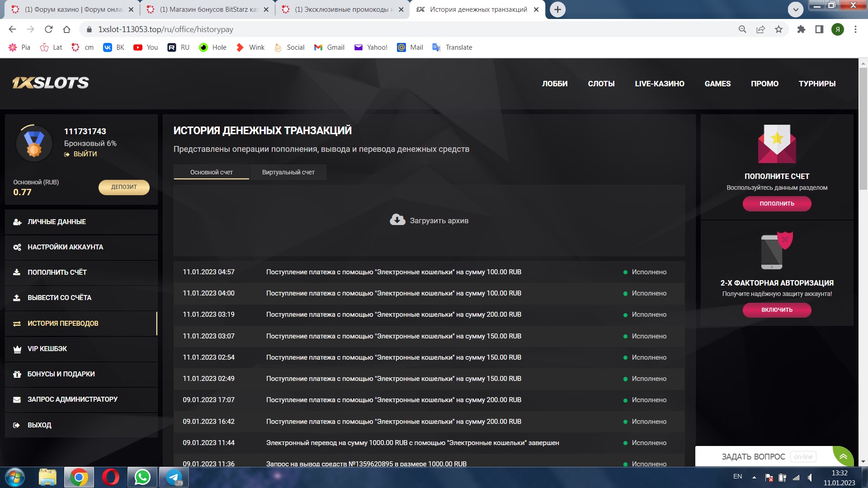The image size is (868, 488).
Task: Open the СЛОТЫ menu item
Action: tap(601, 84)
